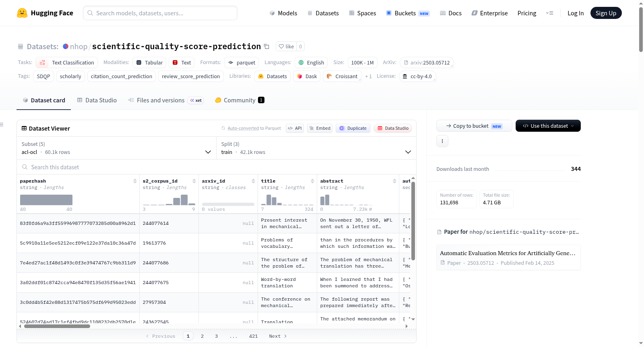Click the Sign Up button
The image size is (644, 347).
click(x=606, y=13)
